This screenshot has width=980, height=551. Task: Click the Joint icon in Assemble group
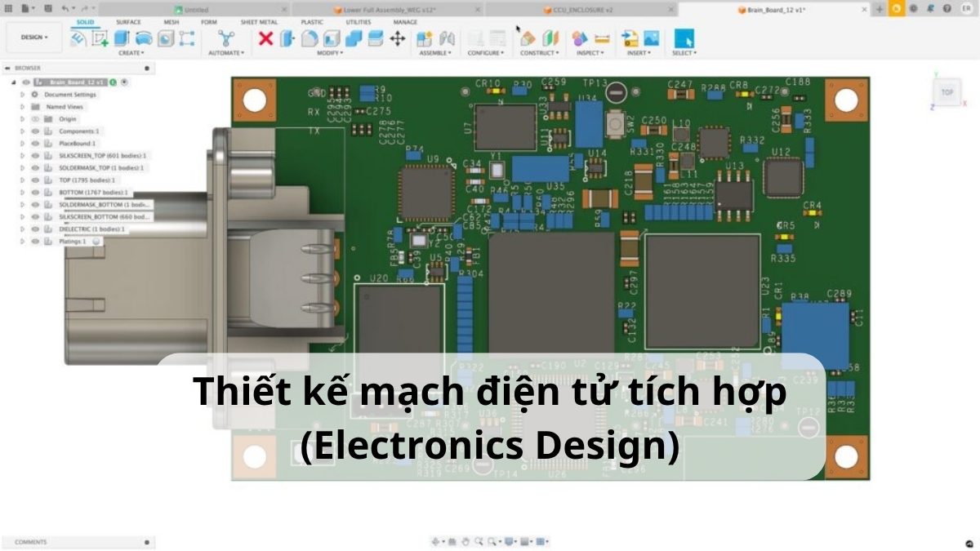[x=447, y=38]
